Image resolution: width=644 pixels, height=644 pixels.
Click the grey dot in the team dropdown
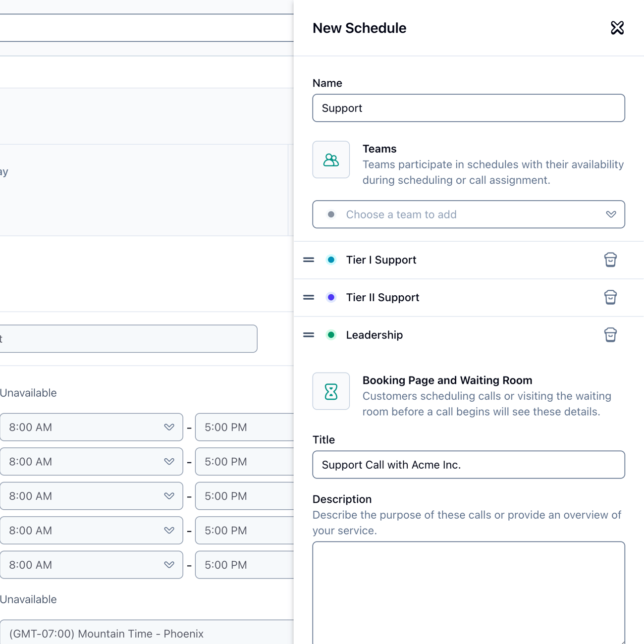coord(331,215)
